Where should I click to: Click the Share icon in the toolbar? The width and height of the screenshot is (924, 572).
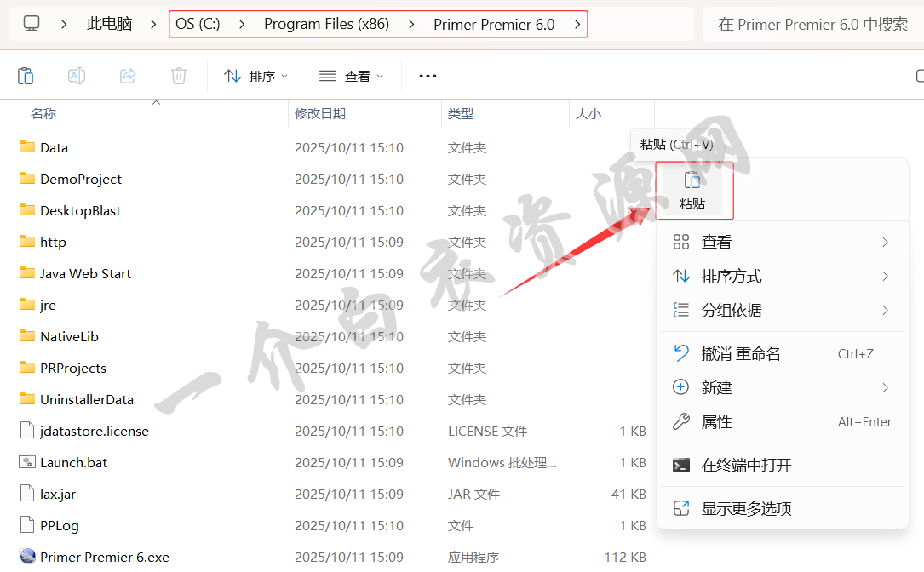click(128, 76)
